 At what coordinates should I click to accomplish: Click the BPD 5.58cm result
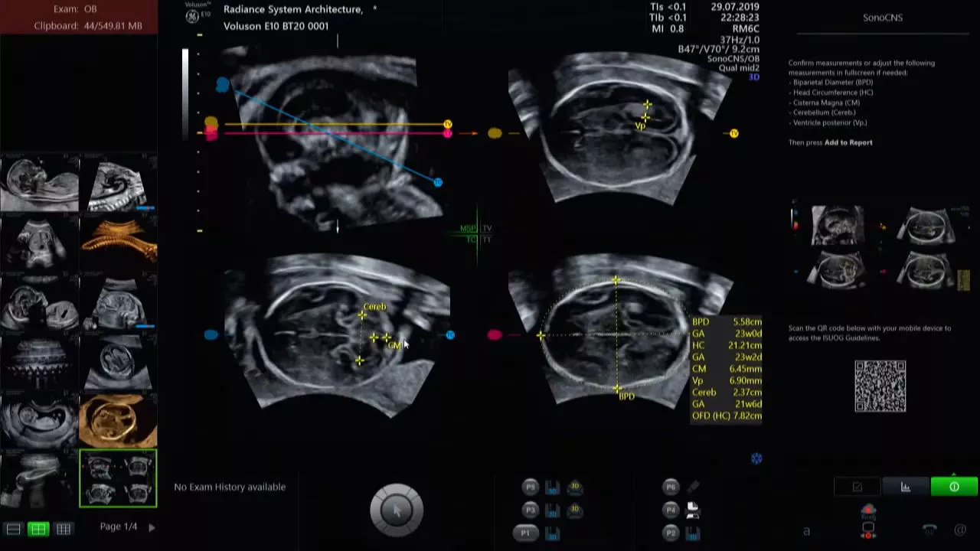pyautogui.click(x=727, y=322)
